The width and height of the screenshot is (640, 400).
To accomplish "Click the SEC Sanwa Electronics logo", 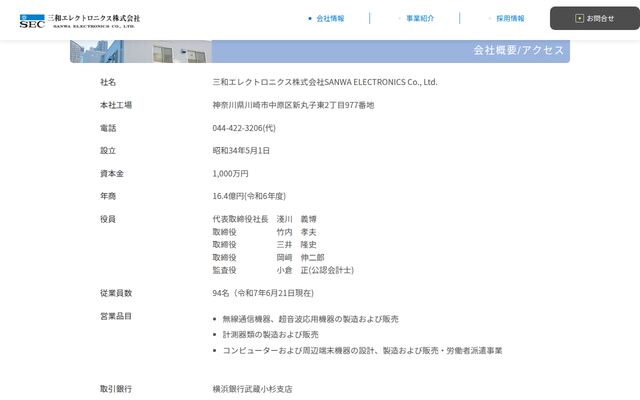I will (x=80, y=21).
